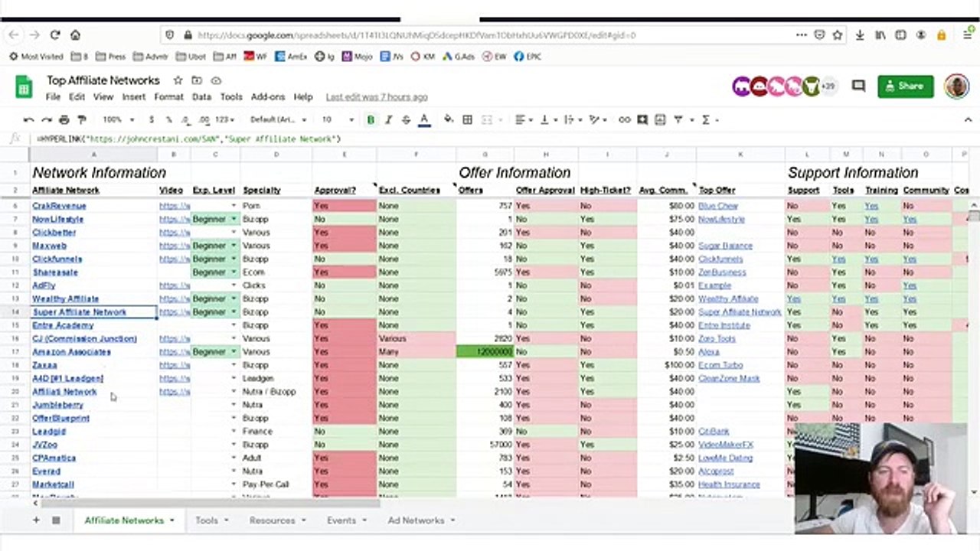Click the Increase decimal places icon
980x551 pixels.
[204, 119]
